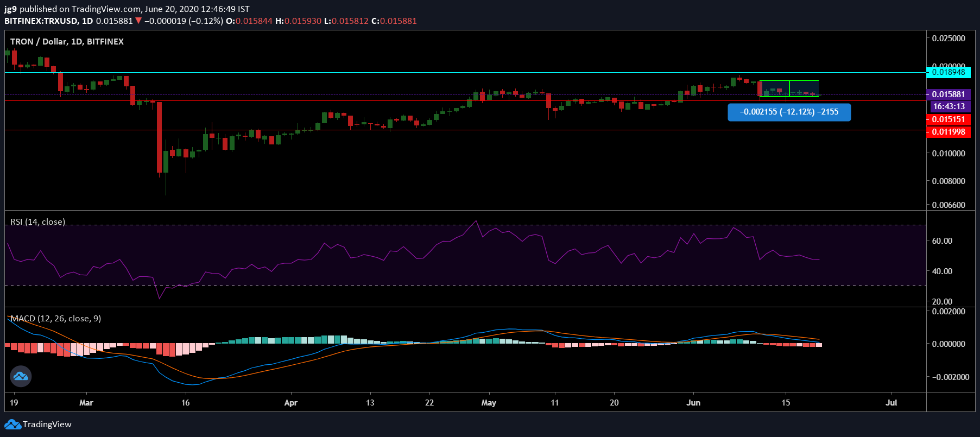Click the BITFINEX:TRXUSD, 1D symbol header

tap(49, 21)
